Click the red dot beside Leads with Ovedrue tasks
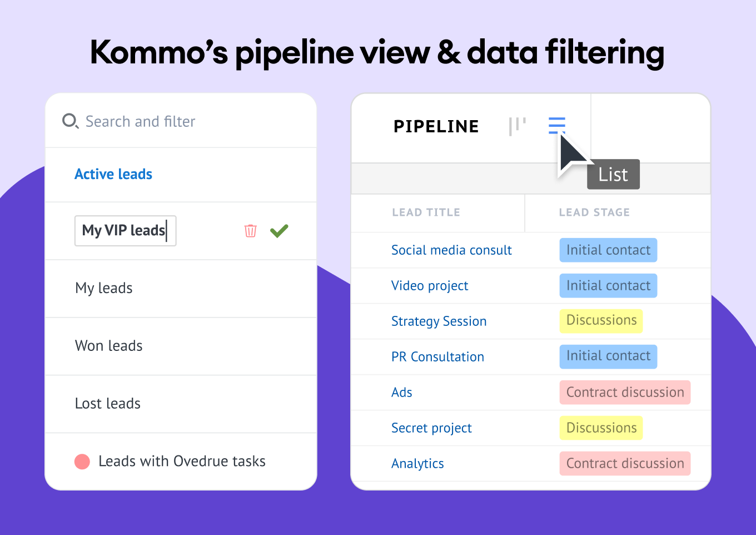Screen dimensions: 756x535 coord(82,462)
